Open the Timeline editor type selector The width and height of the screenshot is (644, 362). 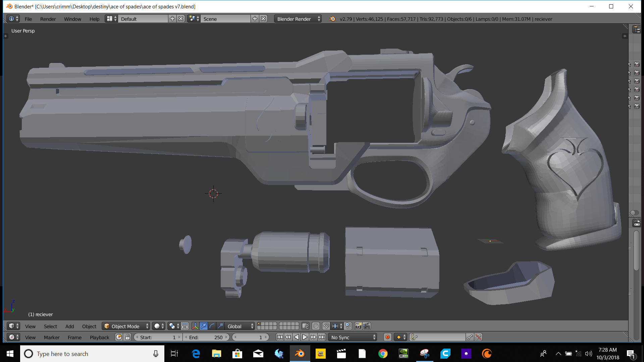tap(14, 337)
